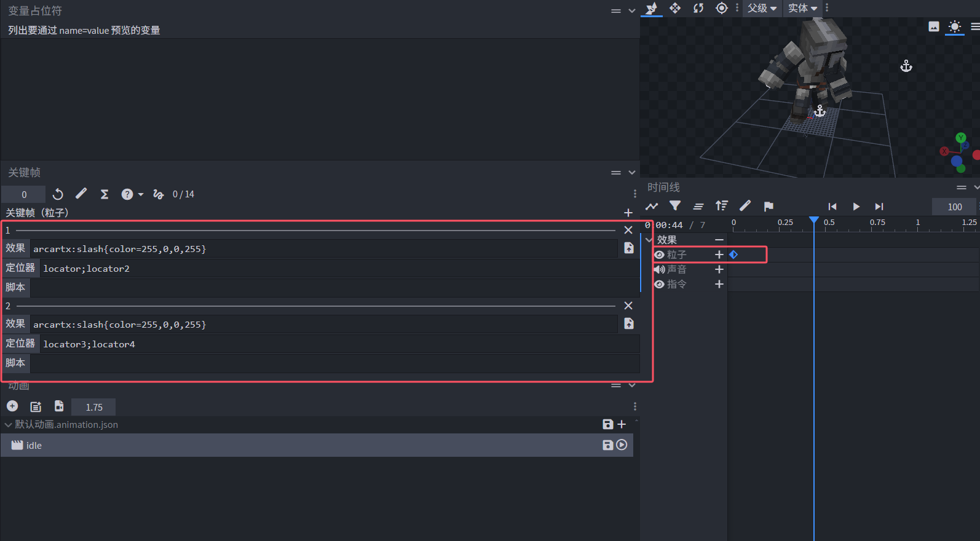
Task: Click the locator3;locator4 定位器 input field
Action: tap(338, 344)
